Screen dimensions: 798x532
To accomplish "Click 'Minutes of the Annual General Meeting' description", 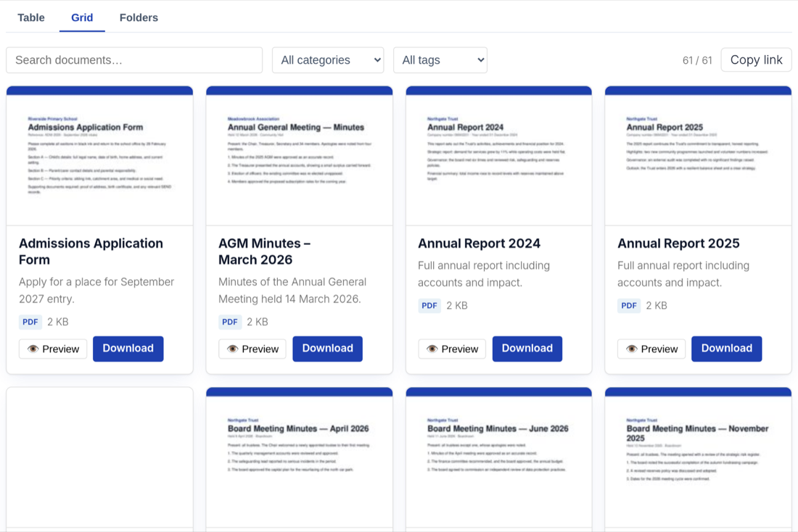I will [x=292, y=291].
